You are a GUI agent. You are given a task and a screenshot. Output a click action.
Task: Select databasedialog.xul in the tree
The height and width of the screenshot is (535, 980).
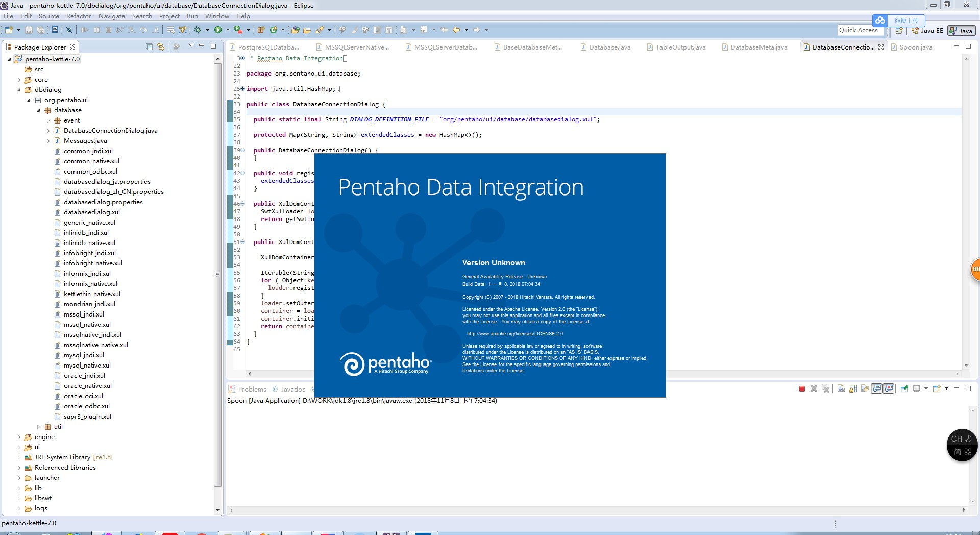[91, 212]
